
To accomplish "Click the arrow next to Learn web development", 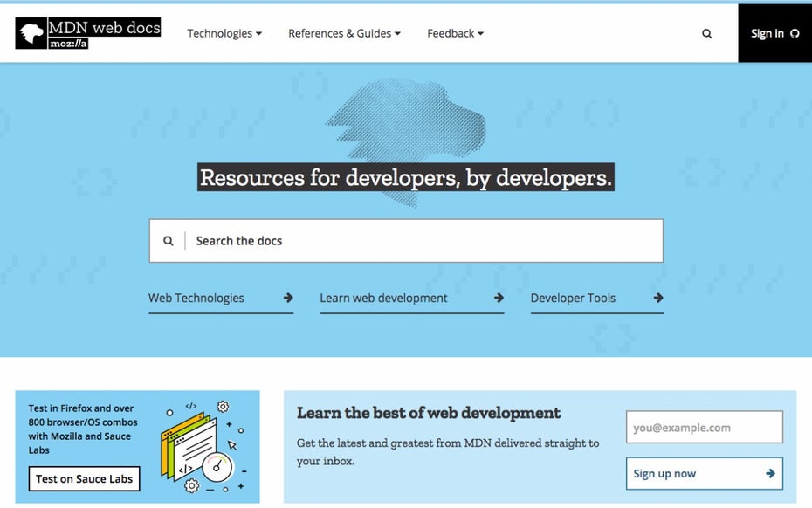I will [499, 298].
